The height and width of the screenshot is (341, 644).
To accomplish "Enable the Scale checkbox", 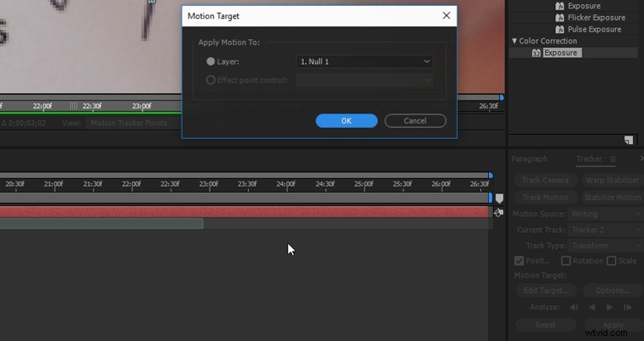I will coord(612,261).
